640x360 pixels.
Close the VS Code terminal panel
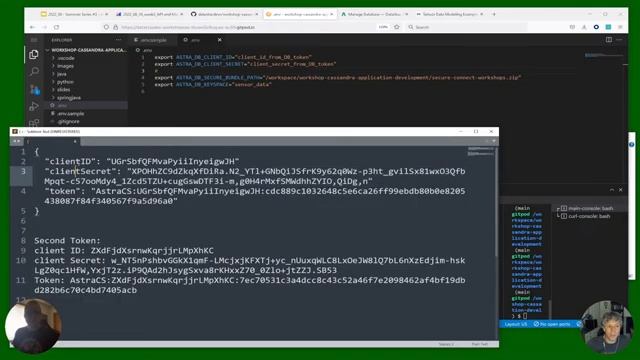(x=620, y=190)
